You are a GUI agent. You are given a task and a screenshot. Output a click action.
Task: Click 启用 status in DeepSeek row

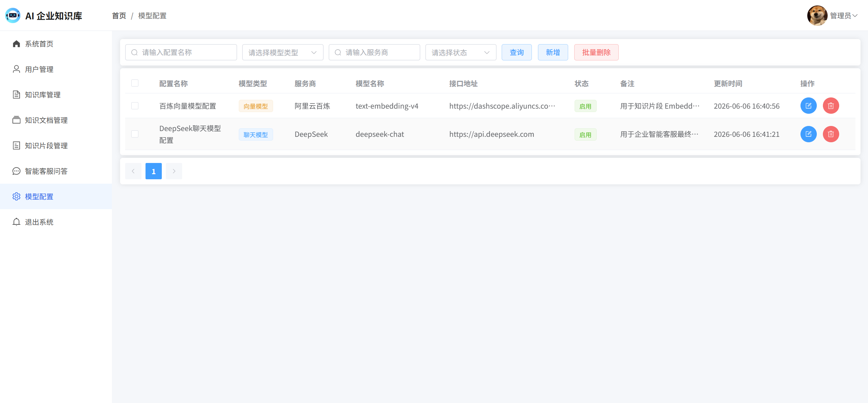point(585,135)
